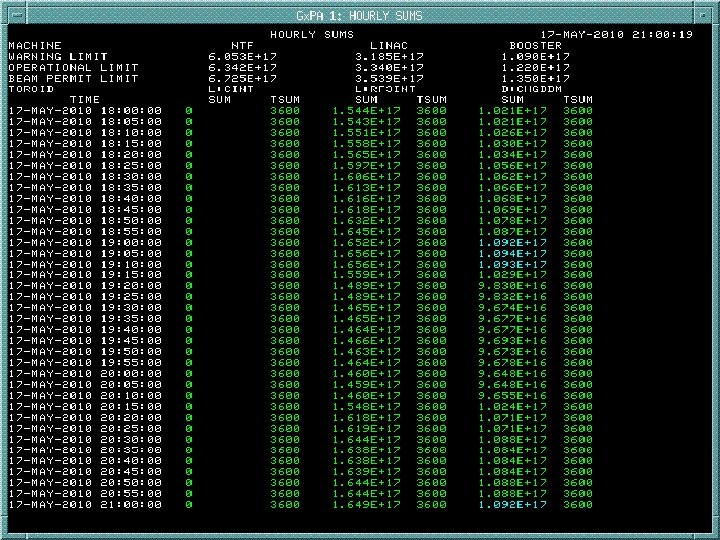The height and width of the screenshot is (540, 720).
Task: Click NTF sum '0' in 21:00:00 row
Action: coord(189,504)
